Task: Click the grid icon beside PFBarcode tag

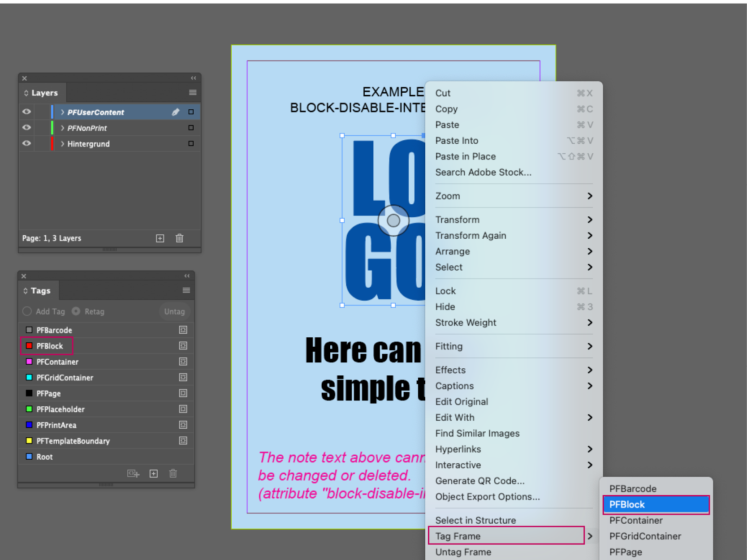Action: 183,330
